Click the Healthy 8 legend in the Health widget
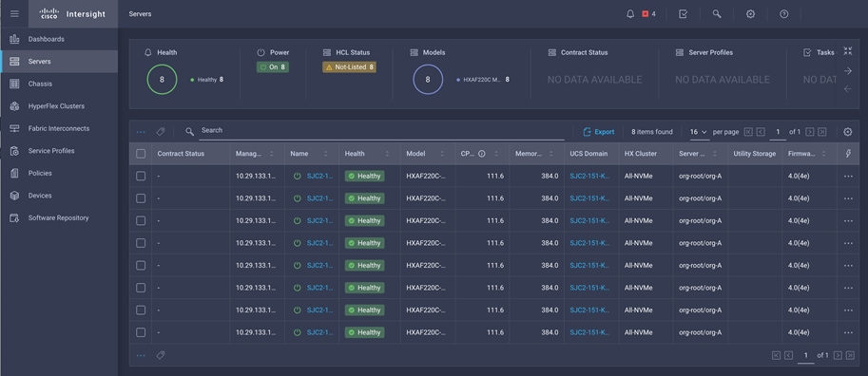Image resolution: width=868 pixels, height=376 pixels. click(207, 80)
